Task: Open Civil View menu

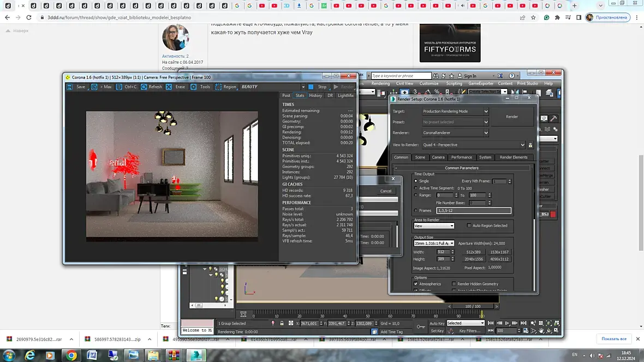Action: (x=404, y=83)
